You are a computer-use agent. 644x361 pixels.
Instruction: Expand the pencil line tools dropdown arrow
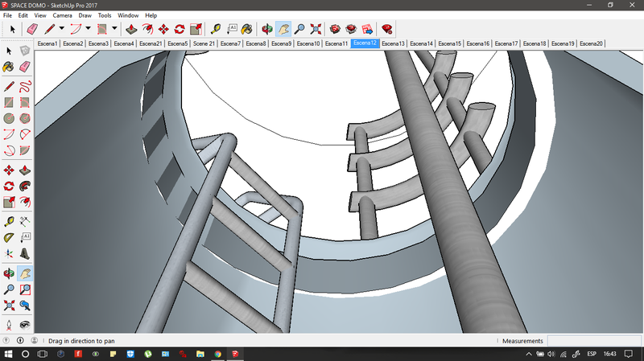coord(61,29)
